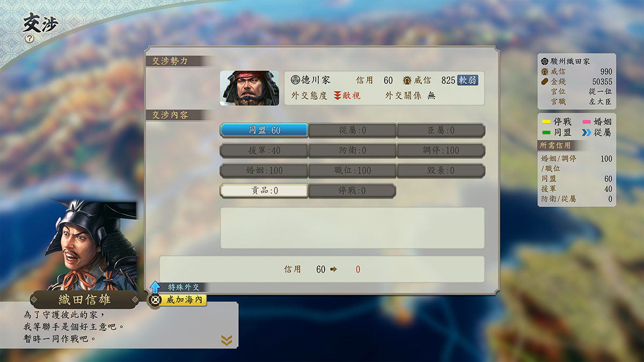Screen dimensions: 644x362
Task: Click the 軟弱 status tag
Action: tap(467, 80)
